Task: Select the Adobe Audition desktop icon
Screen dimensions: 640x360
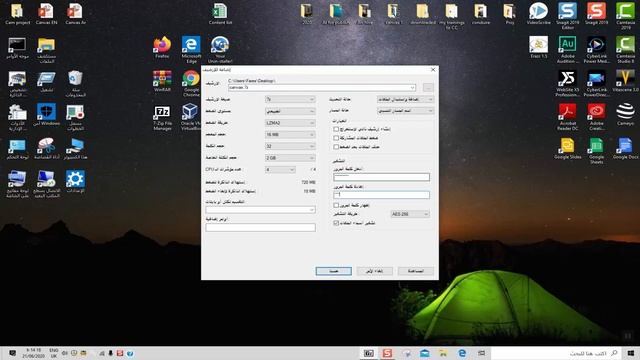Action: point(567,50)
